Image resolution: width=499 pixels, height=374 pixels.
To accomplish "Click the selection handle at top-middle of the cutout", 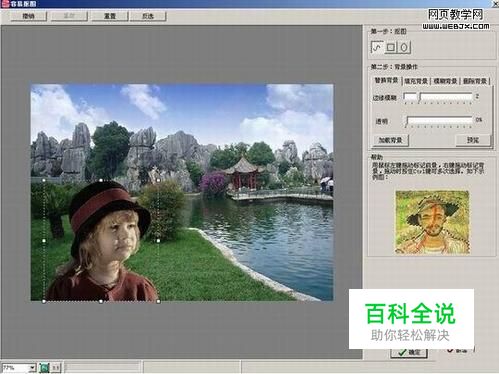I will click(x=101, y=180).
